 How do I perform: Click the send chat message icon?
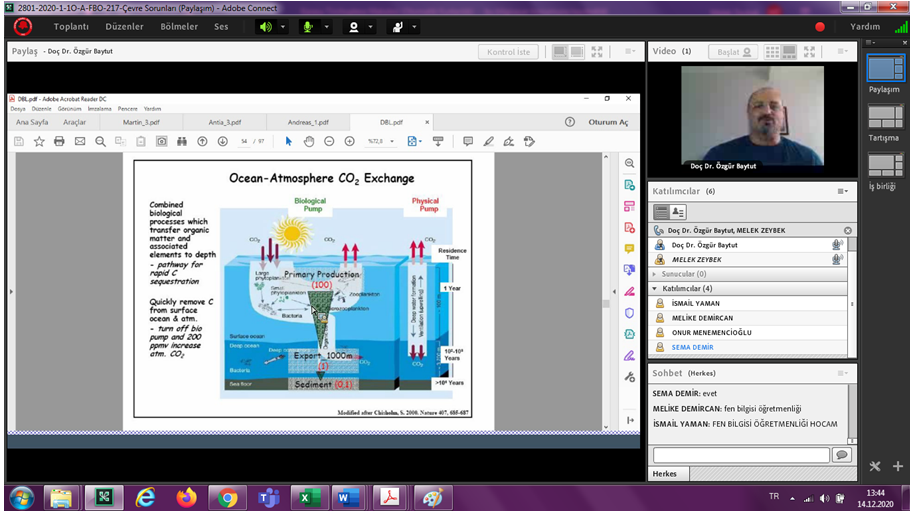point(841,455)
